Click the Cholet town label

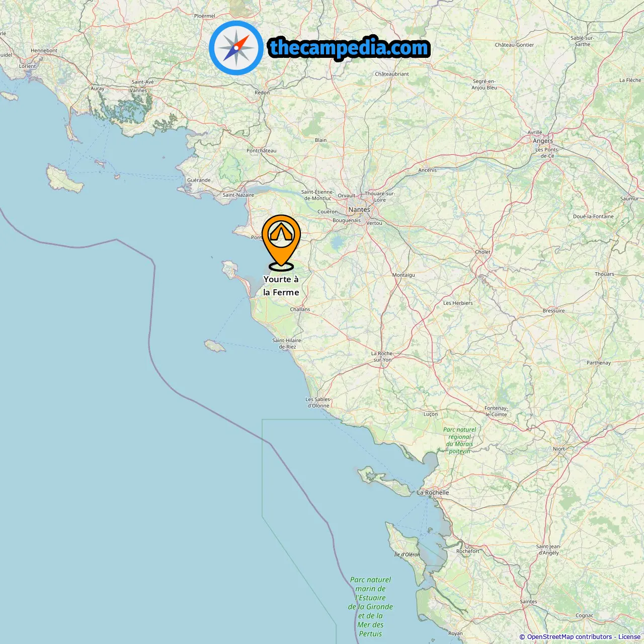tap(482, 252)
